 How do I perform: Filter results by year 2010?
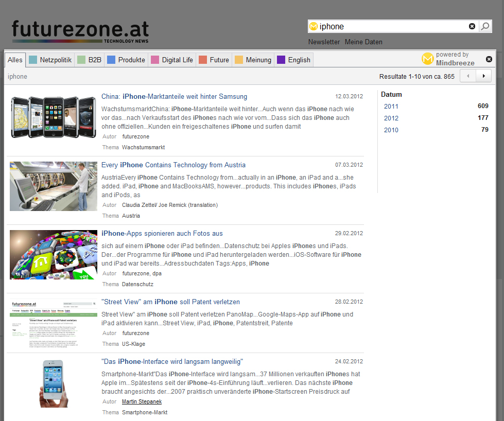click(x=391, y=130)
